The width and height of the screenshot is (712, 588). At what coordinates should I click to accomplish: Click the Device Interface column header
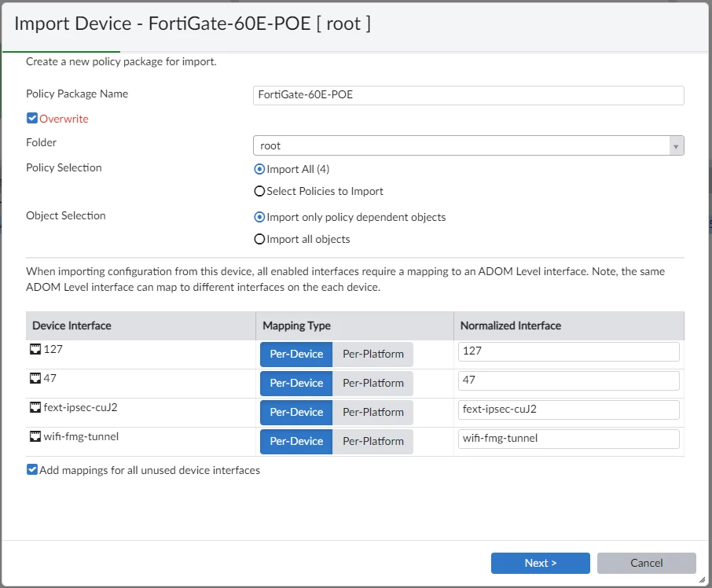[x=141, y=325]
